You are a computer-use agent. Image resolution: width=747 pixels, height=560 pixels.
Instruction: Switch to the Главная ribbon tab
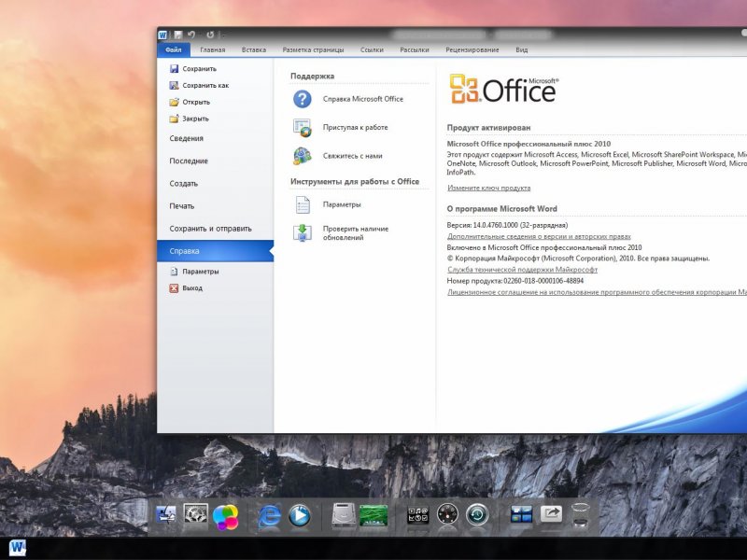[213, 49]
